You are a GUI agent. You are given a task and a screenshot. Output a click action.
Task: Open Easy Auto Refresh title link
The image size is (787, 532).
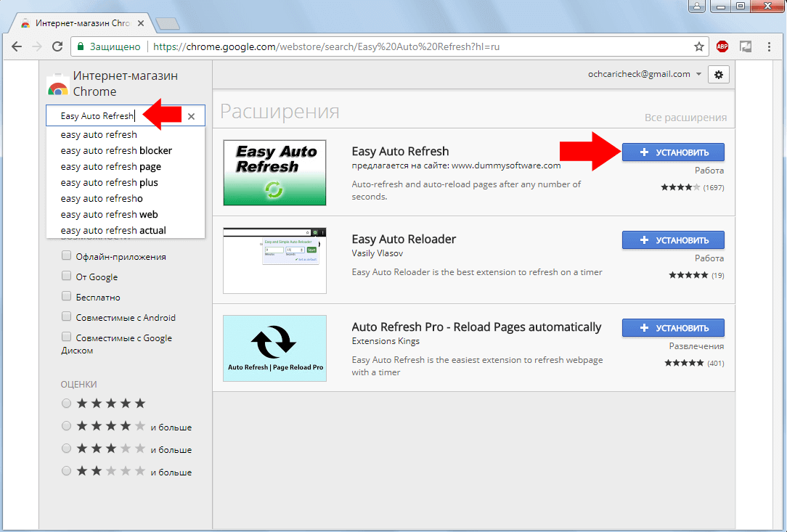(400, 152)
